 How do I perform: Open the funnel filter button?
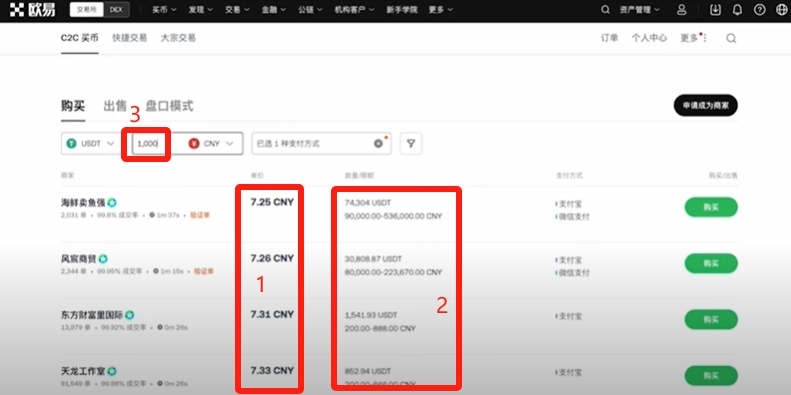411,144
